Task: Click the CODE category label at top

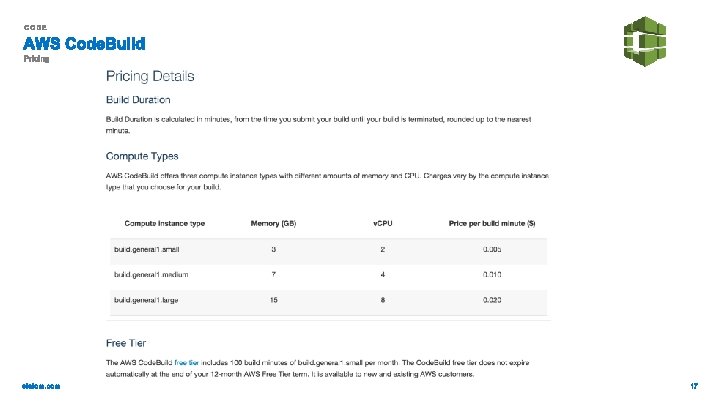Action: click(35, 28)
